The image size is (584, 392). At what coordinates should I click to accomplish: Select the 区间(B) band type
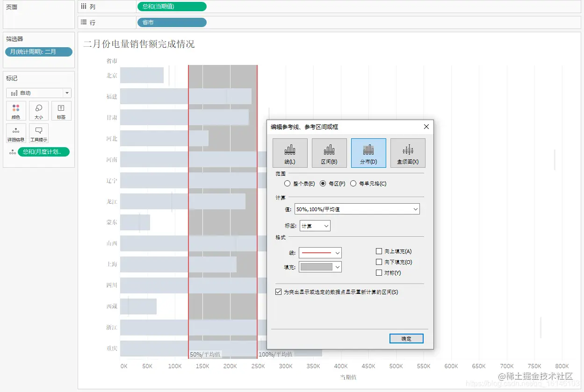point(329,153)
